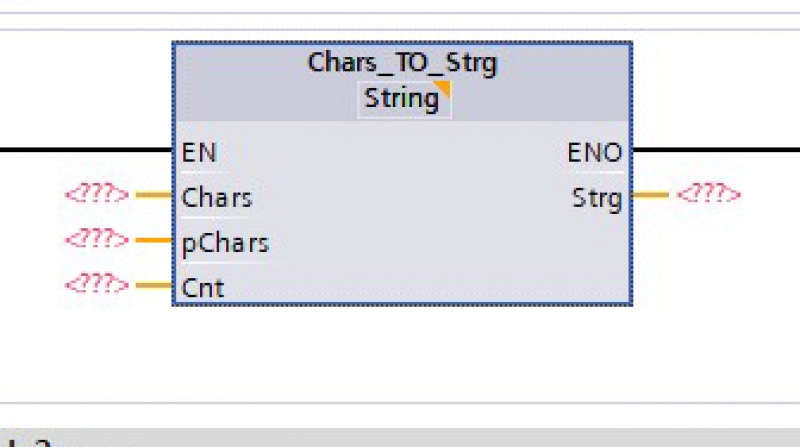Click the Chars parameter label

point(217,198)
